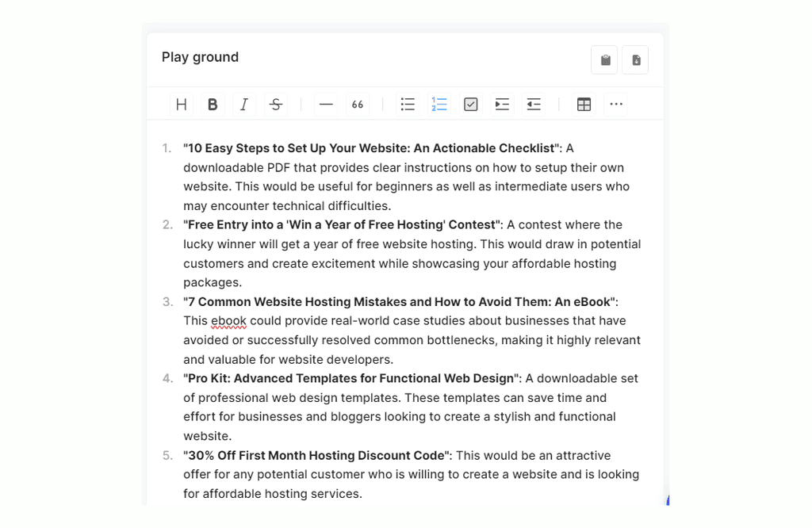Viewport: 812px width, 528px height.
Task: Click the blue marker at bottom right
Action: point(666,499)
